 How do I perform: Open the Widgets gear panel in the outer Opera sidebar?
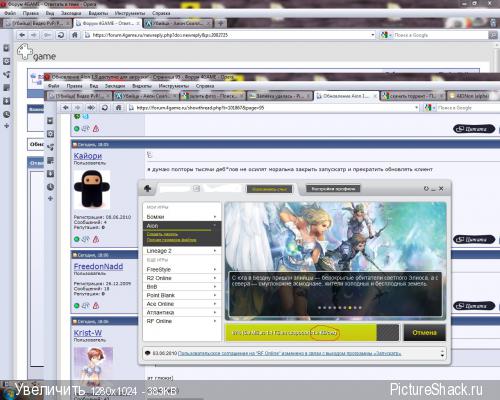[6, 61]
